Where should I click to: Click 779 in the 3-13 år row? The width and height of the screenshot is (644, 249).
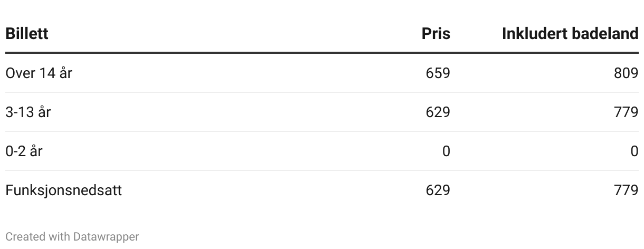(x=626, y=112)
